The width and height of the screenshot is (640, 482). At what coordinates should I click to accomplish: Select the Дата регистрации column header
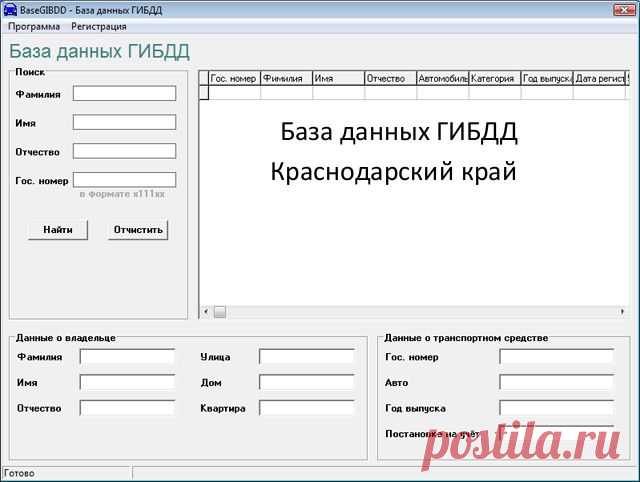(599, 78)
